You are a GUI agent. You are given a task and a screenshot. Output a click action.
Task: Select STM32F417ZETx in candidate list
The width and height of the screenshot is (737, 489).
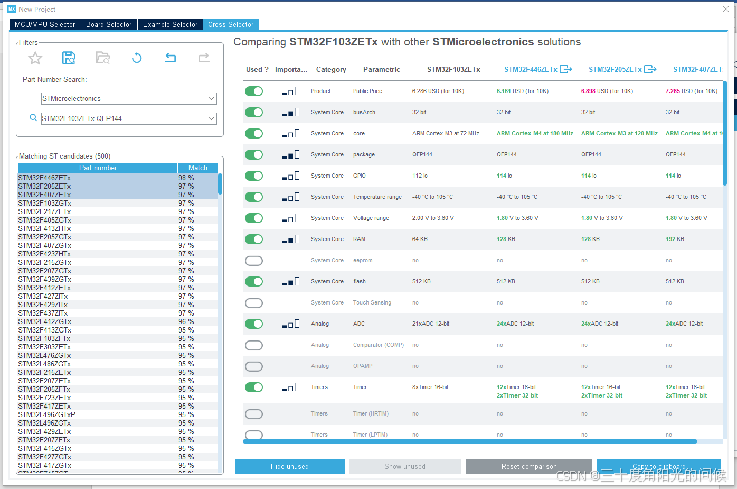[118, 406]
